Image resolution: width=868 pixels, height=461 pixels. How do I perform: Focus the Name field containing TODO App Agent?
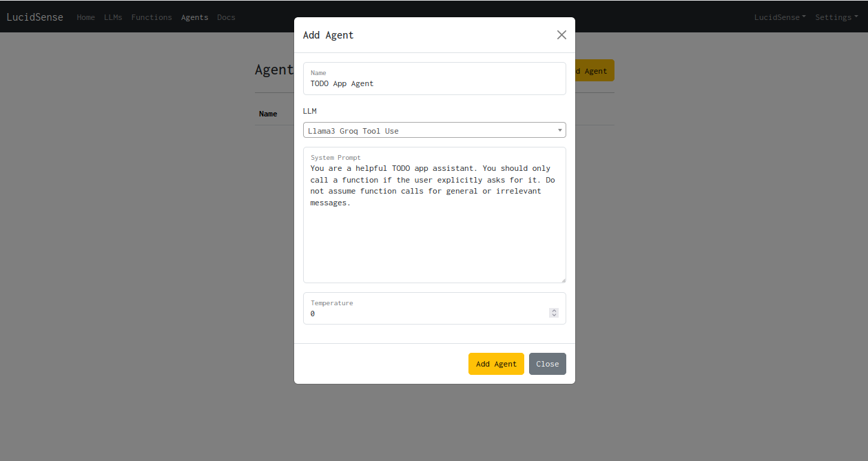click(434, 83)
